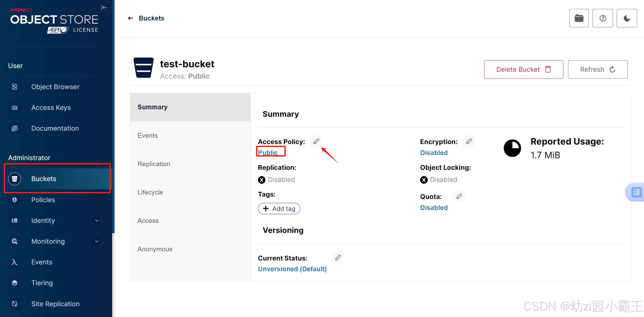Edit the Encryption setting pencil icon
The image size is (644, 317).
[x=469, y=141]
